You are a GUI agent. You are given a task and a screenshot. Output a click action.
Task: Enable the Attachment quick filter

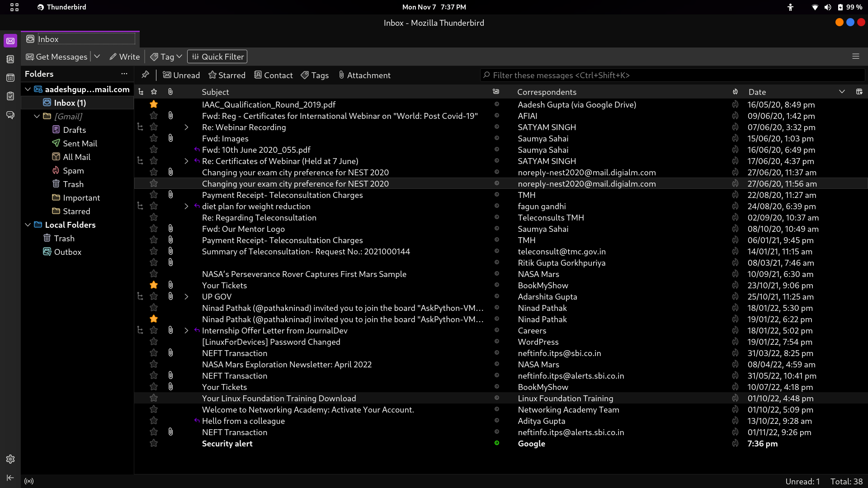point(364,75)
